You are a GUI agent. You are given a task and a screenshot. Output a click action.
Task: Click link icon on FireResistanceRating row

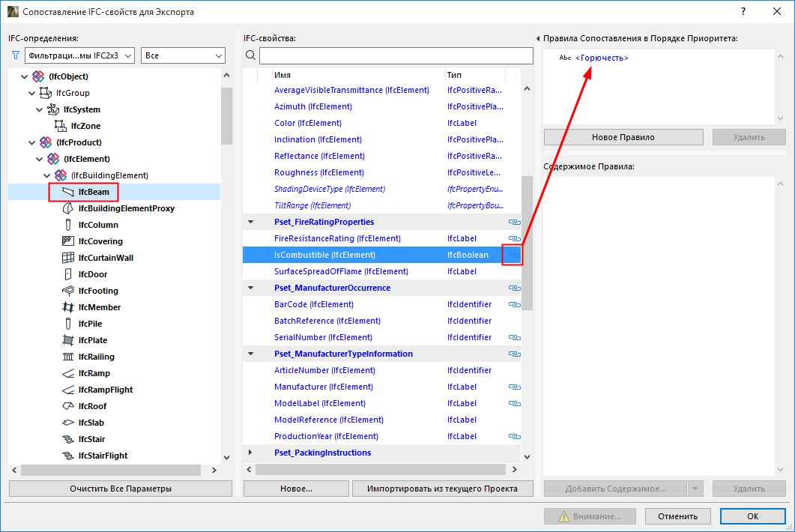coord(514,238)
